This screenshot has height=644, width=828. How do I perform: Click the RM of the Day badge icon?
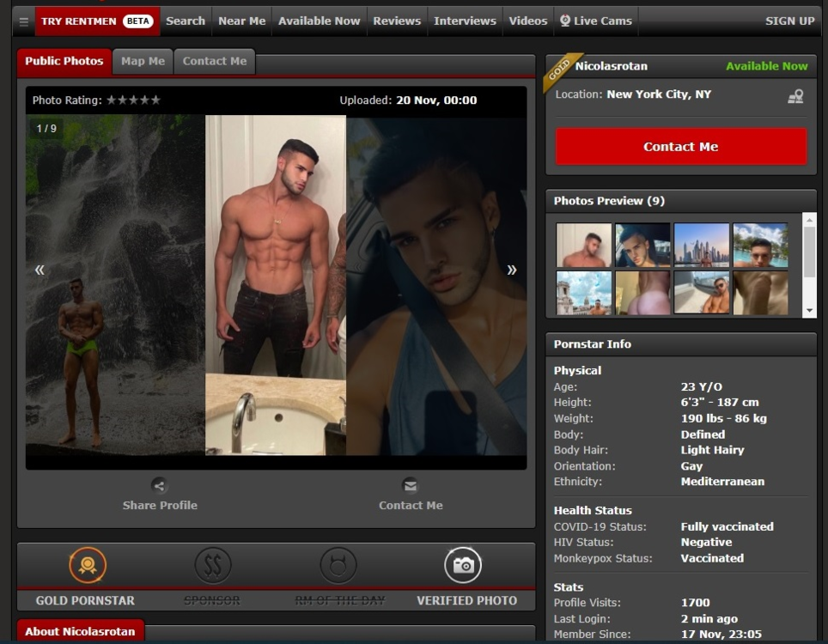click(338, 565)
